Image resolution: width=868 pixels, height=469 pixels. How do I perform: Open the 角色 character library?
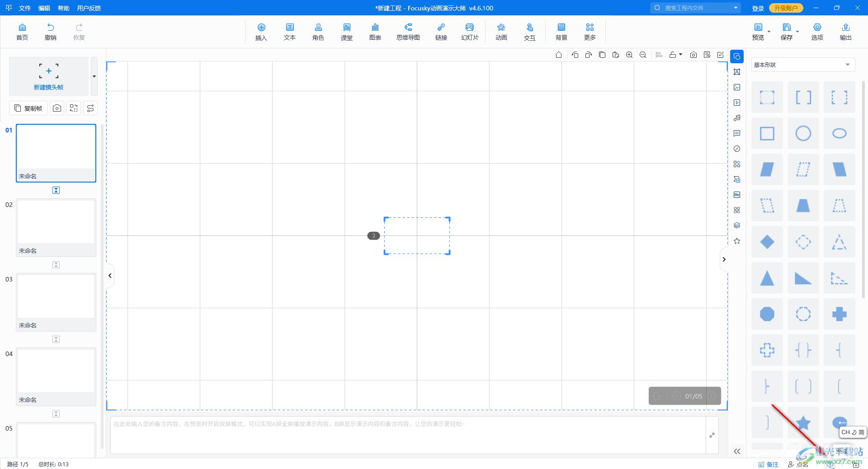point(318,32)
